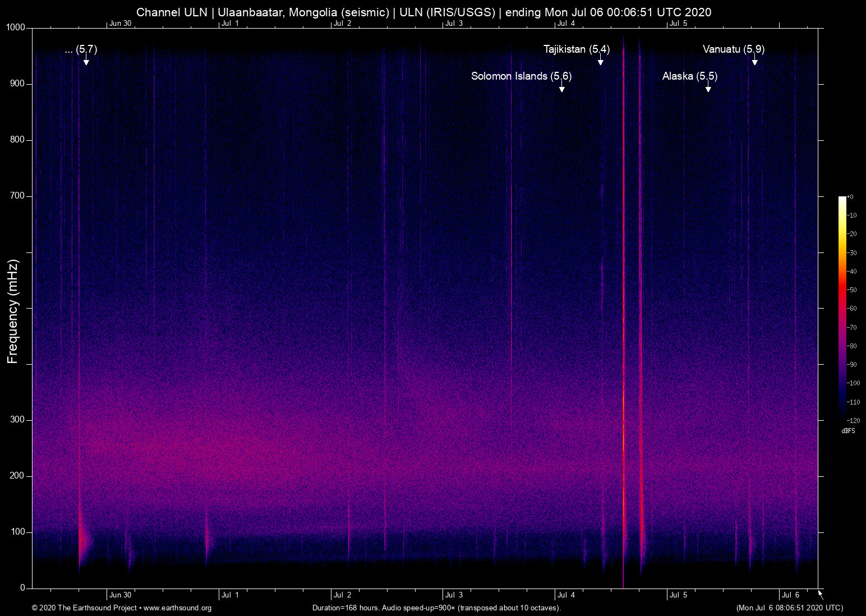This screenshot has width=866, height=616.
Task: Select the Jun 30 label on the top axis
Action: (x=119, y=24)
